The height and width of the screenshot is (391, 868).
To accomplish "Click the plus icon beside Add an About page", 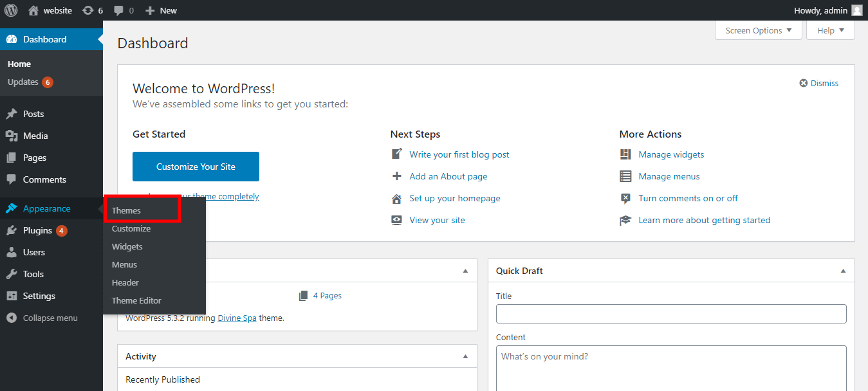I will (x=397, y=176).
